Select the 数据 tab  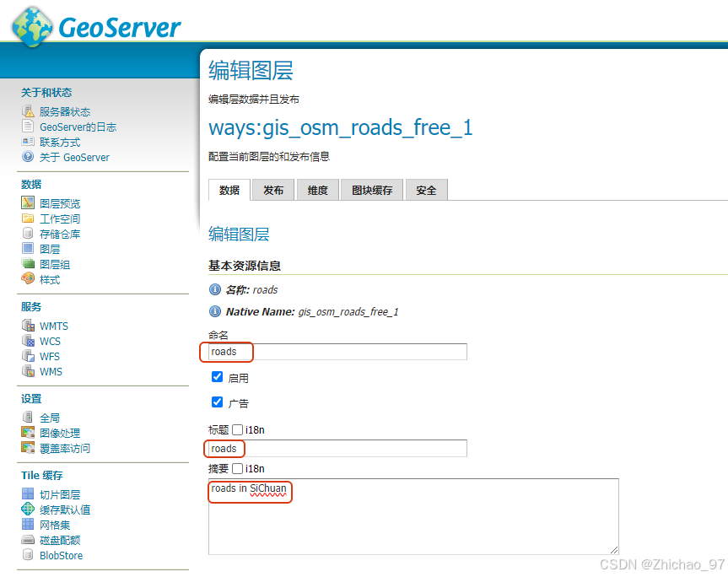[x=229, y=190]
